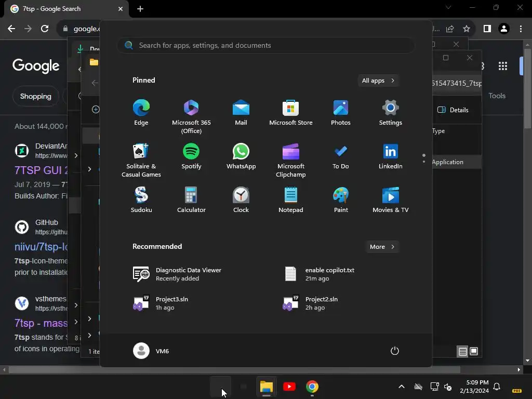532x399 pixels.
Task: Open Paint
Action: [341, 200]
